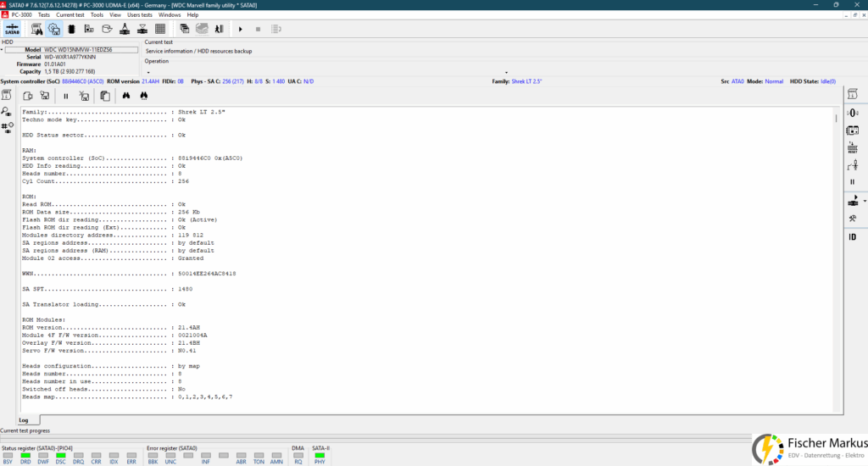Open the Help menu
Screen dimensions: 868x466
[192, 15]
